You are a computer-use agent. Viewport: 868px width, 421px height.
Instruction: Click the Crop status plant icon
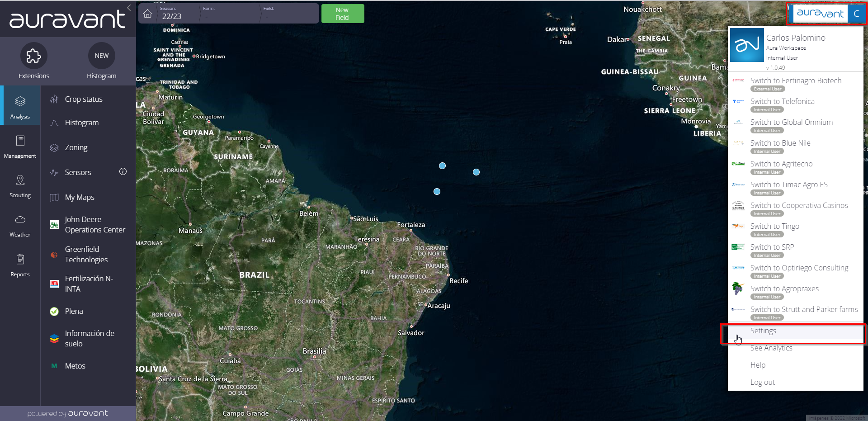54,99
